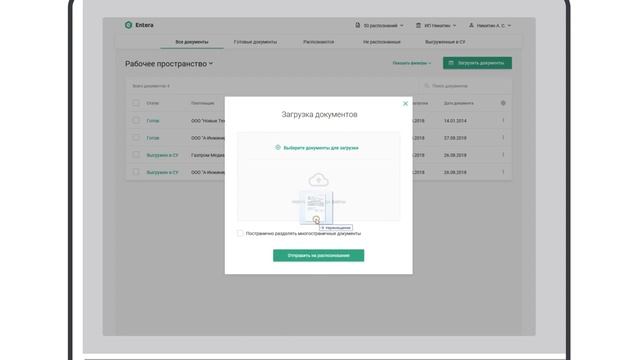Open the more menu for row dated 28.08.2018
Image resolution: width=640 pixels, height=360 pixels.
(x=503, y=172)
